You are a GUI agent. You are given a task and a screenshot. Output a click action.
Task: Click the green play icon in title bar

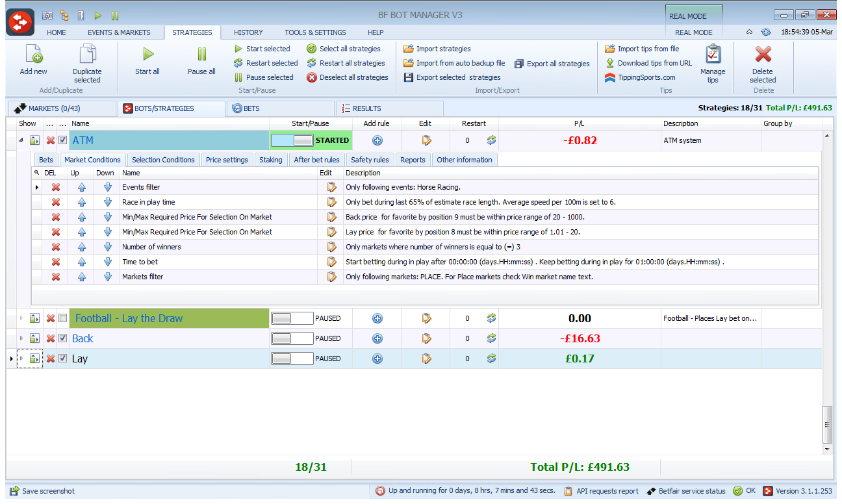[98, 15]
